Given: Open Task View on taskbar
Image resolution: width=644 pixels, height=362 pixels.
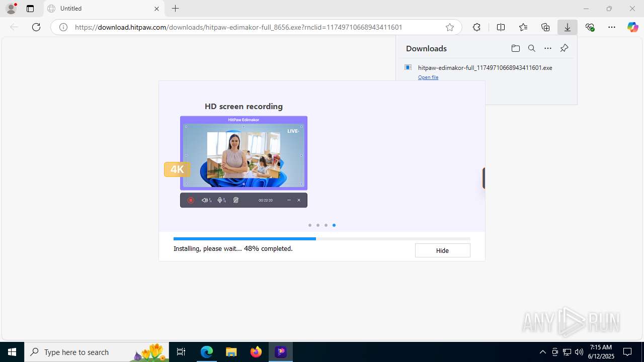Looking at the screenshot, I should pyautogui.click(x=182, y=352).
